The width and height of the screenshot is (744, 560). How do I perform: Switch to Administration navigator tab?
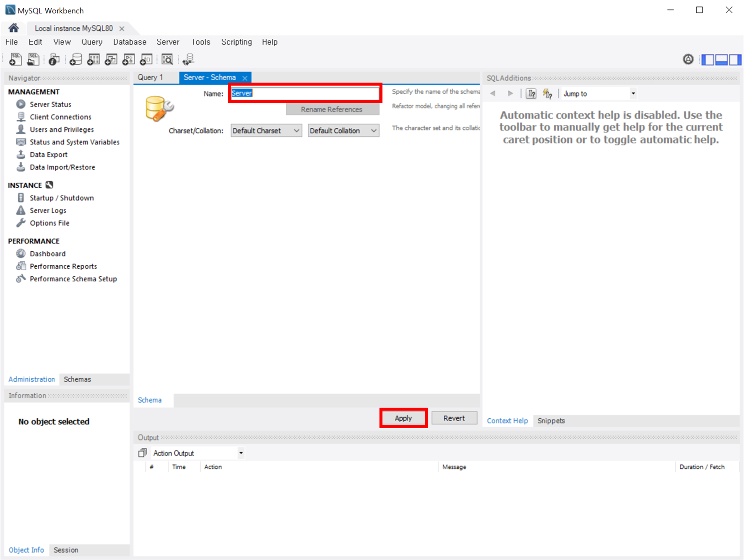(x=31, y=379)
